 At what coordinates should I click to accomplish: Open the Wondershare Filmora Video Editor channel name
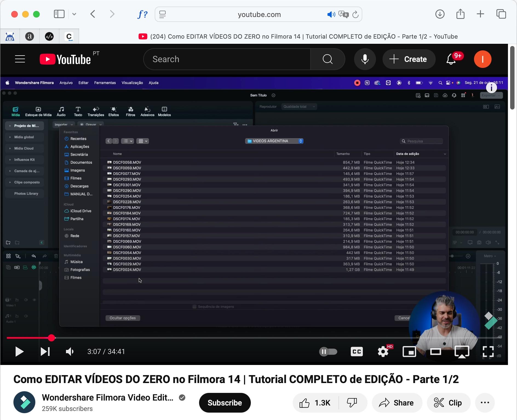[x=108, y=398]
